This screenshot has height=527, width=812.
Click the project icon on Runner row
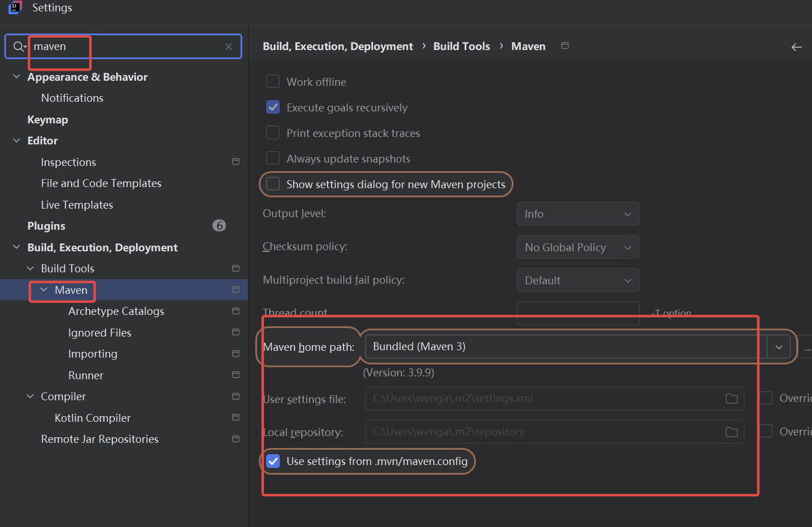point(235,375)
